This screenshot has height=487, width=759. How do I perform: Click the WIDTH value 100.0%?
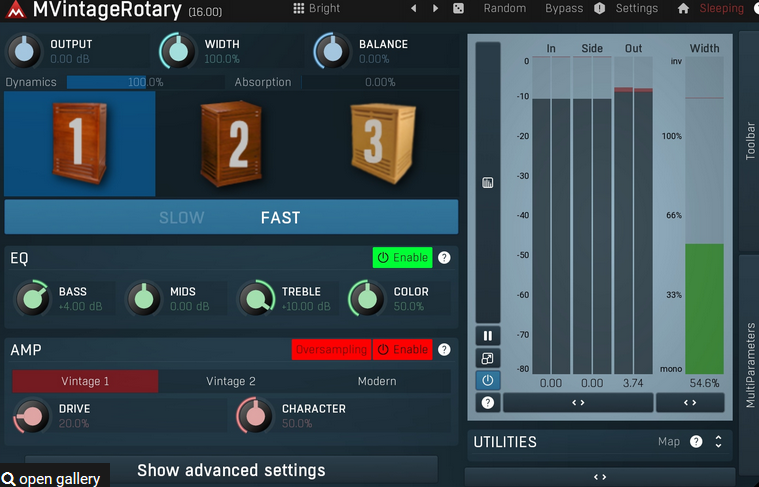tap(222, 59)
